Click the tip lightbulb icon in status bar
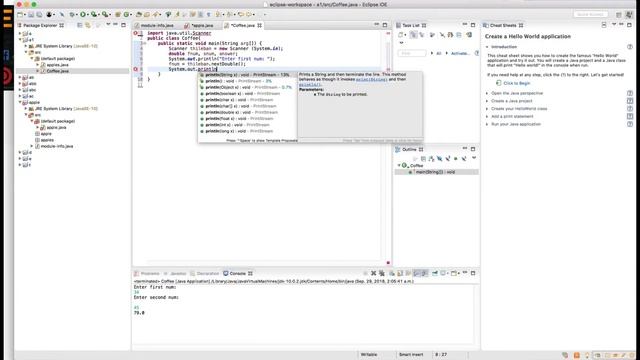 pyautogui.click(x=587, y=355)
